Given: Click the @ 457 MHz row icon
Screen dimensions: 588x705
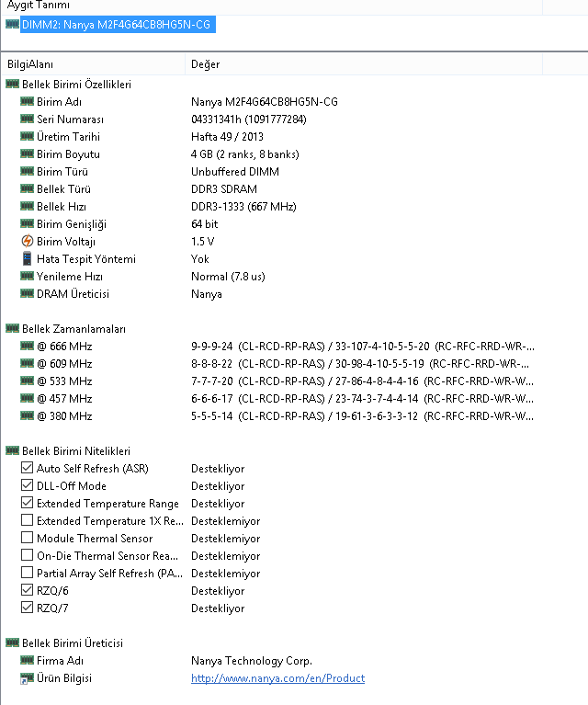Looking at the screenshot, I should pos(27,398).
